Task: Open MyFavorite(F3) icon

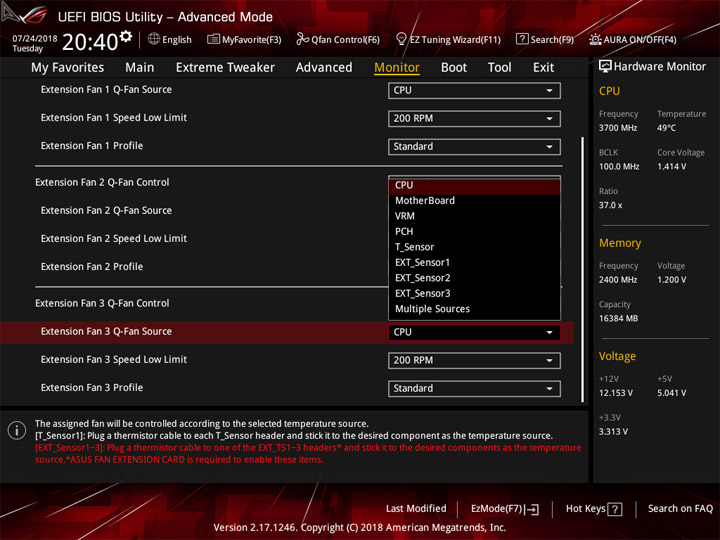Action: tap(213, 39)
